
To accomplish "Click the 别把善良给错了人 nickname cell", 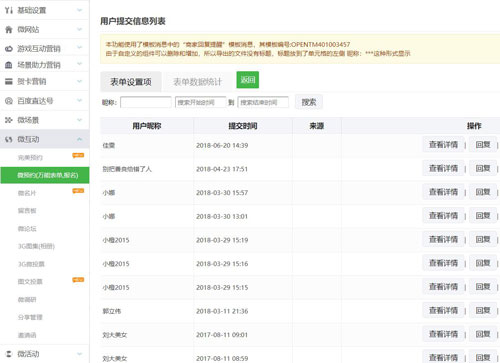I will pos(127,169).
